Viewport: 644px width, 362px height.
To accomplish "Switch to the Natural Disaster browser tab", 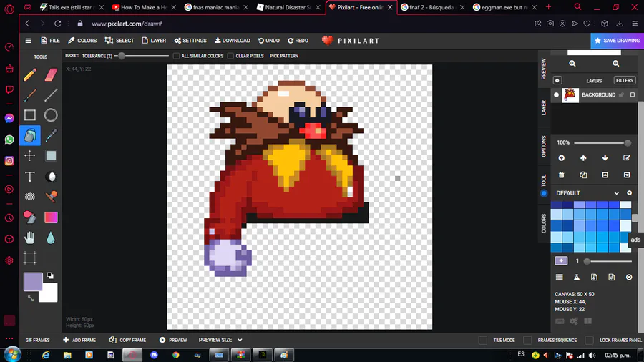I will click(288, 7).
